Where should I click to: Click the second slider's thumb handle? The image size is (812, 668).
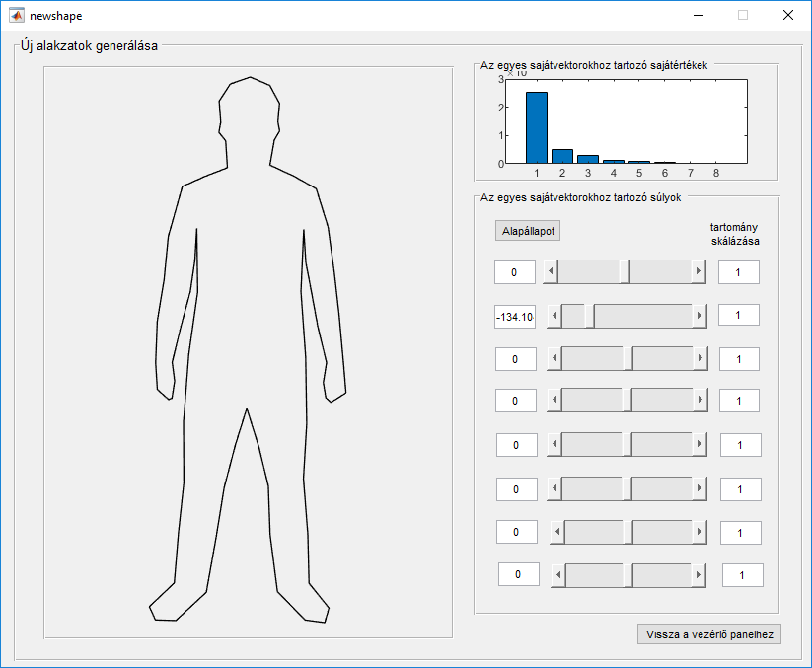pos(589,316)
